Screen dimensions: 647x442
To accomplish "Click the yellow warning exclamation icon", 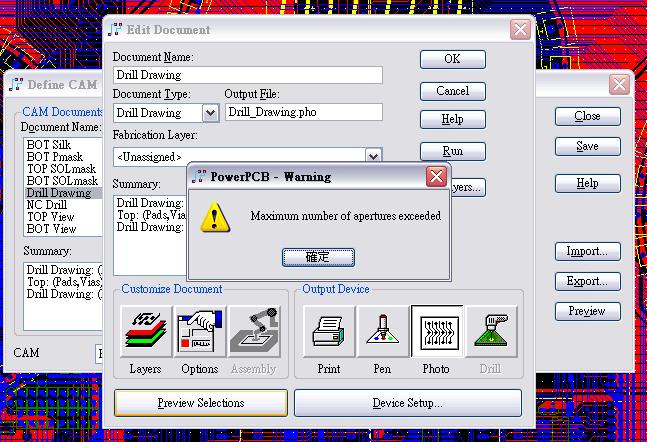I will [215, 217].
